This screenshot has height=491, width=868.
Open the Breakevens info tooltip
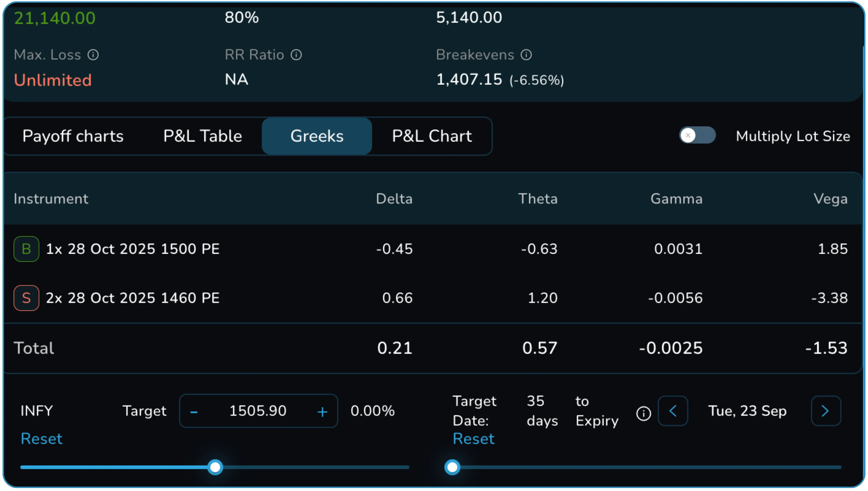(526, 54)
